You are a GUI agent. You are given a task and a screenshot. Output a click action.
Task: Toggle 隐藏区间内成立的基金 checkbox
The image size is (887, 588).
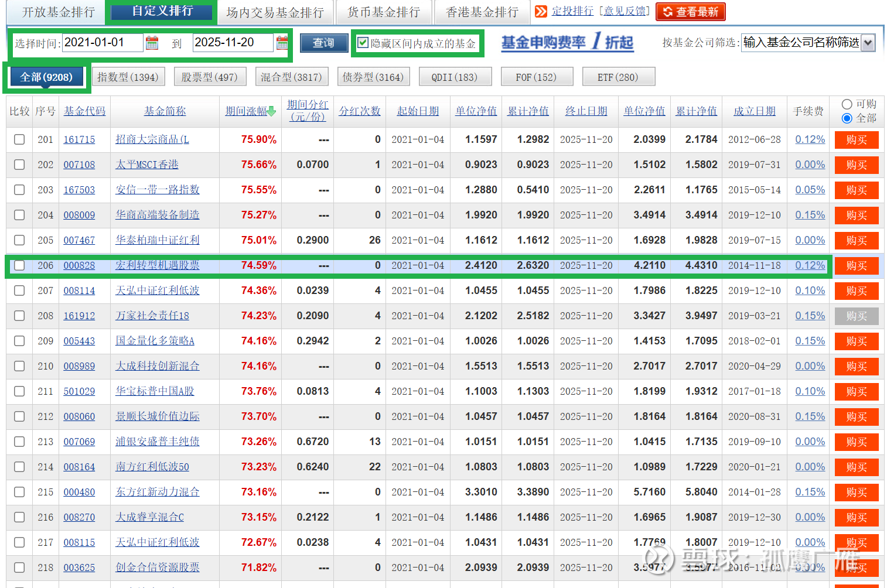click(x=363, y=43)
